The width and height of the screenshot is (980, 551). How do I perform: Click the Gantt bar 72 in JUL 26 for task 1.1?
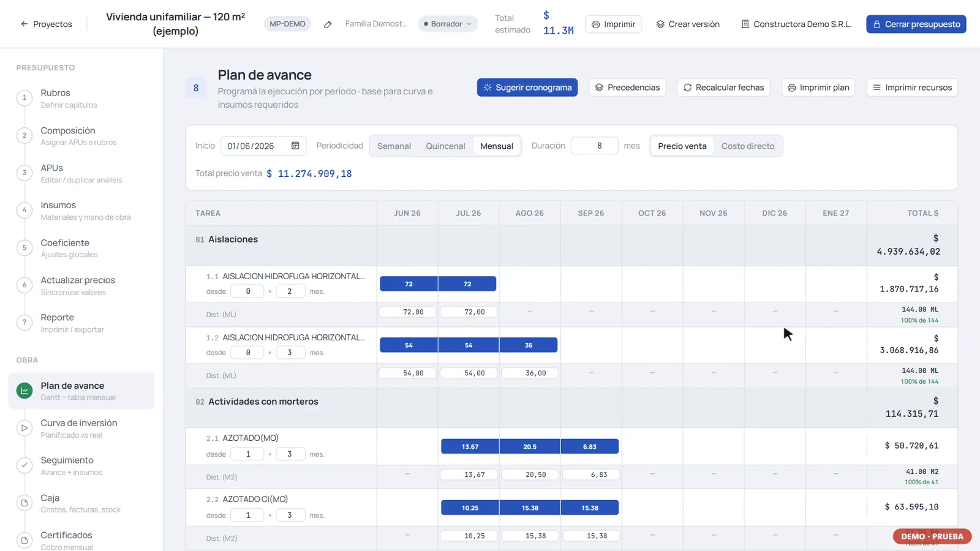(x=467, y=284)
